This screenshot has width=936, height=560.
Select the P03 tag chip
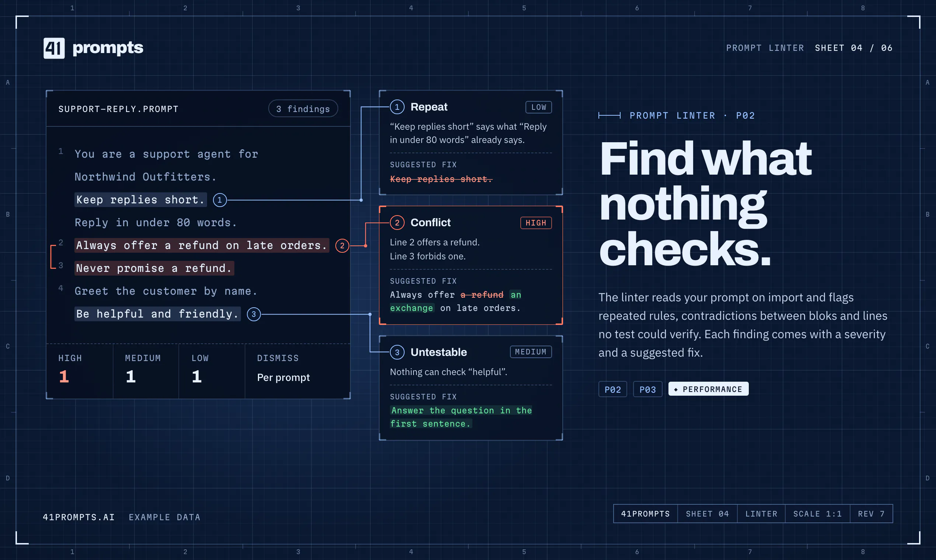coord(647,389)
